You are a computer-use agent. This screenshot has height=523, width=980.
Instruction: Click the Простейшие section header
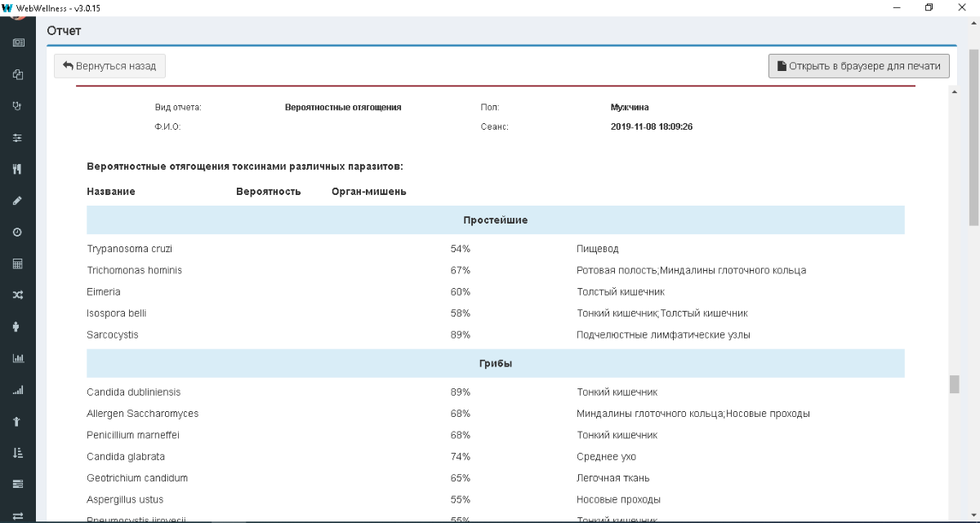pyautogui.click(x=496, y=220)
